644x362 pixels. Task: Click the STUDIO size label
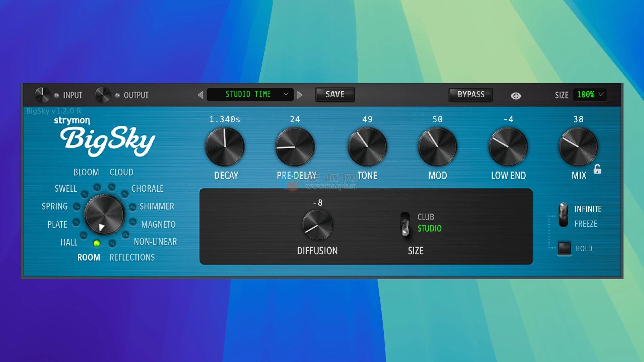click(429, 229)
